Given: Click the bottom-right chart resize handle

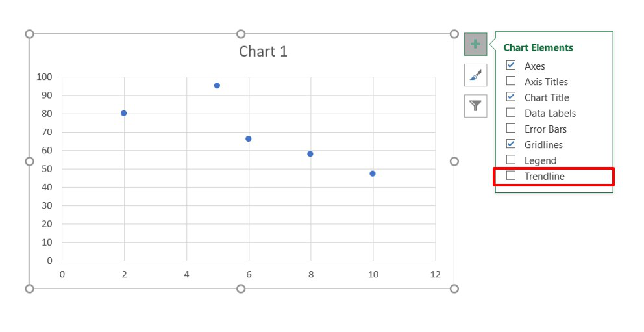Looking at the screenshot, I should (454, 288).
